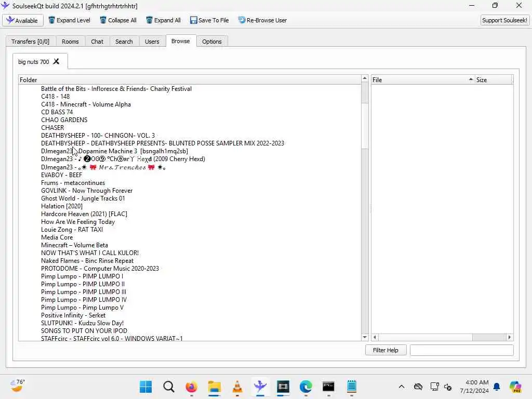Select Pimp Lumpo - PIMP LUMPO IV folder
Image resolution: width=532 pixels, height=399 pixels.
(84, 300)
